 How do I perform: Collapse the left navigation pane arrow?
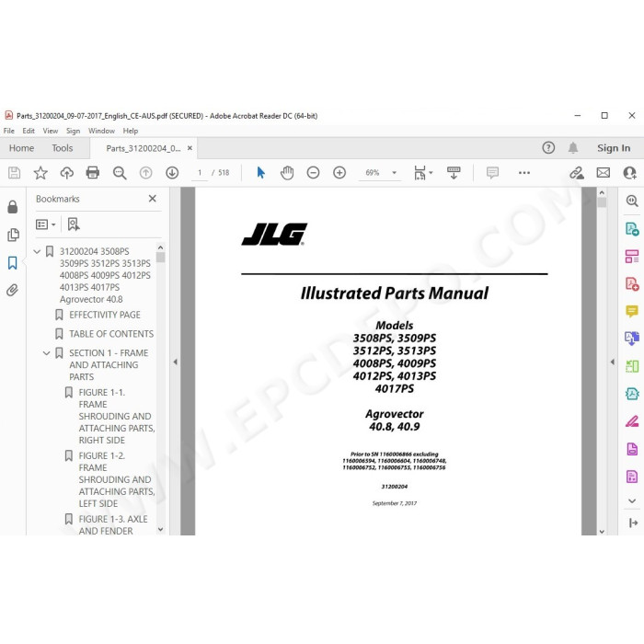(176, 362)
